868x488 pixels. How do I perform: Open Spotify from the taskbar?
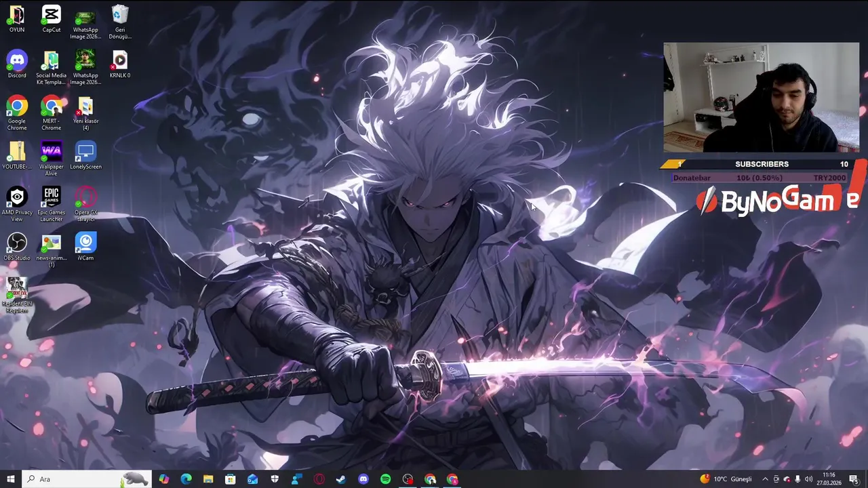(x=385, y=479)
